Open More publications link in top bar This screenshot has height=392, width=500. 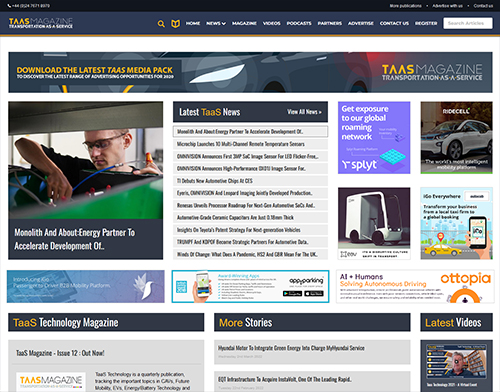(405, 6)
